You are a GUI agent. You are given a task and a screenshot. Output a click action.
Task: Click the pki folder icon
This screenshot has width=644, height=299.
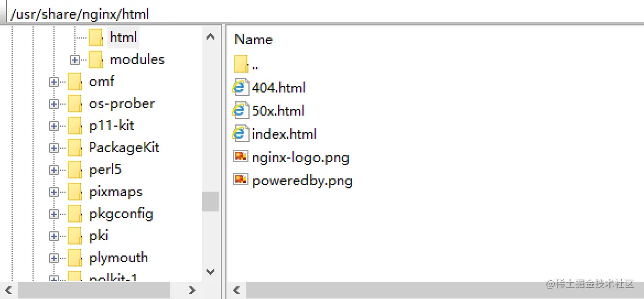point(75,236)
